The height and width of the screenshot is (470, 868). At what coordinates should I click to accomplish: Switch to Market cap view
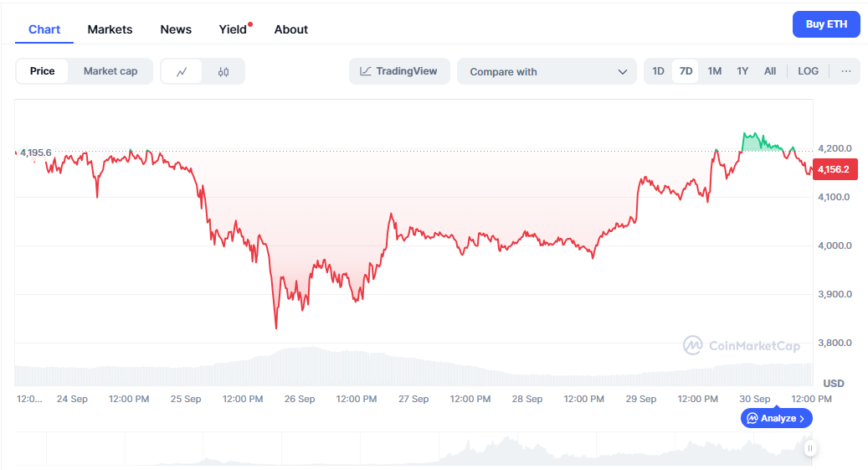click(110, 71)
